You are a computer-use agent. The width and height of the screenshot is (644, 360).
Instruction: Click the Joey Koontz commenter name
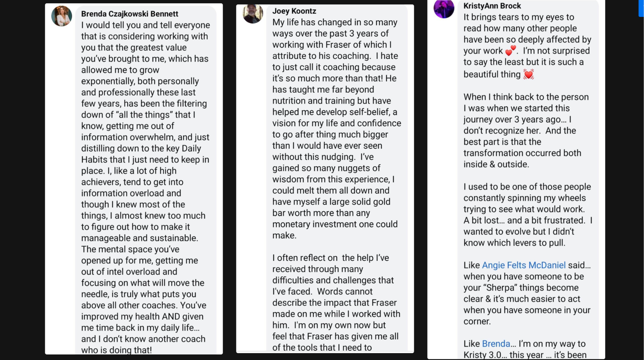pos(294,11)
